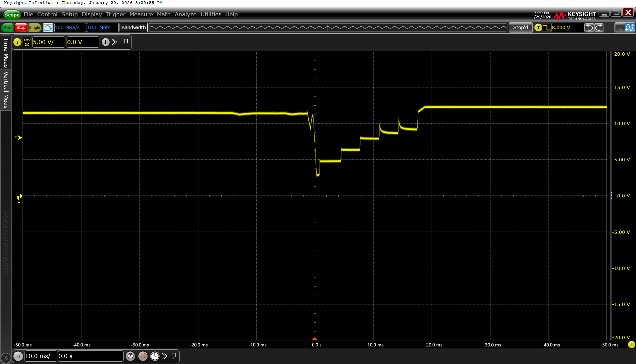The height and width of the screenshot is (364, 636).
Task: Click the 0.0 V vertical offset field
Action: click(83, 42)
